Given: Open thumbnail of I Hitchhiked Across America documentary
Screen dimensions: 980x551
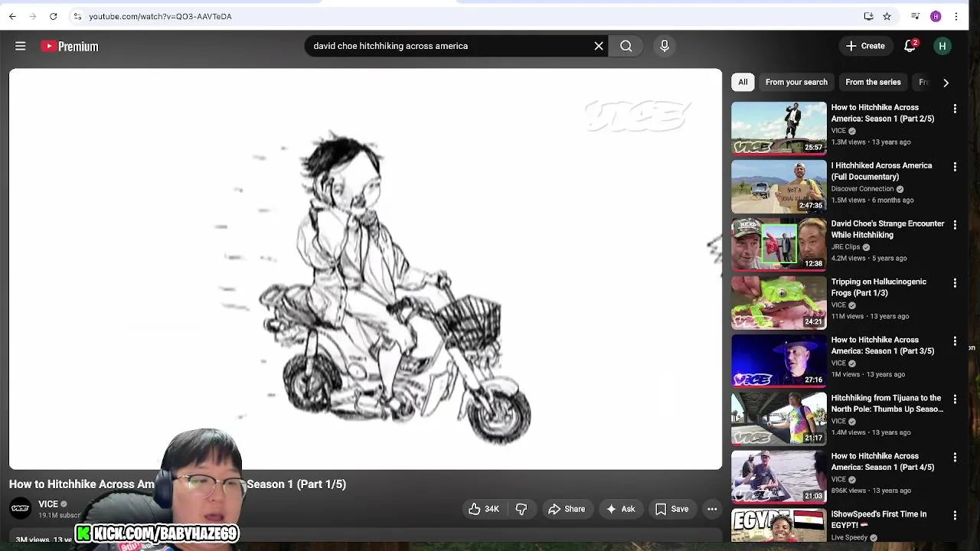Looking at the screenshot, I should (x=779, y=187).
